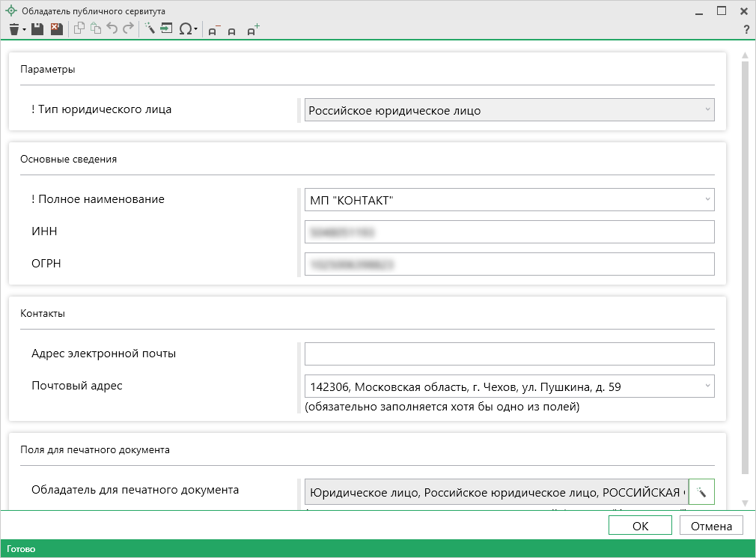
Task: Increase font size with A-plus icon
Action: click(x=253, y=30)
